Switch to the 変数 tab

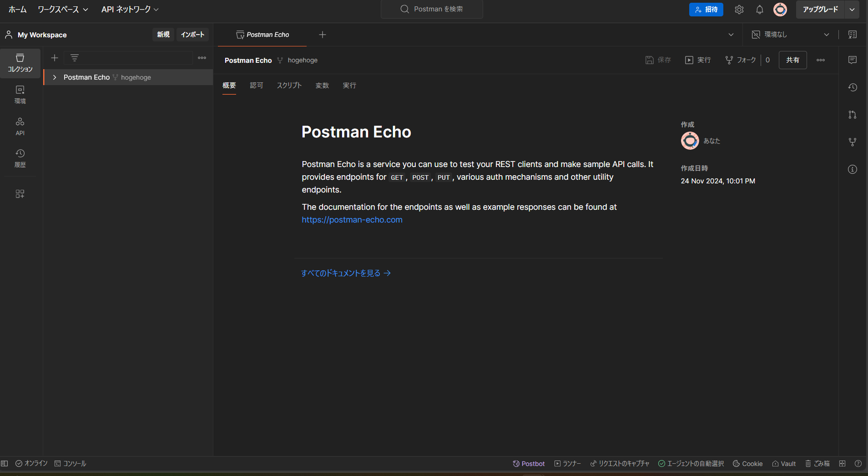click(x=322, y=86)
